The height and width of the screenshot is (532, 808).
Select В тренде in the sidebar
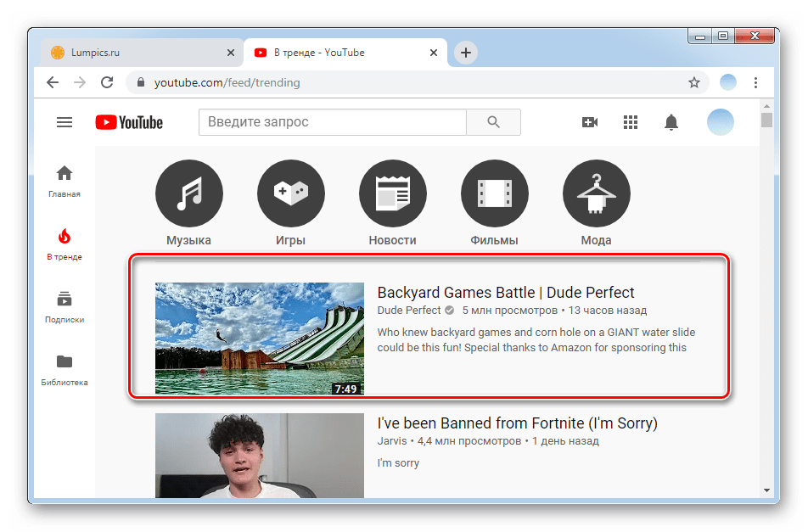pos(65,244)
